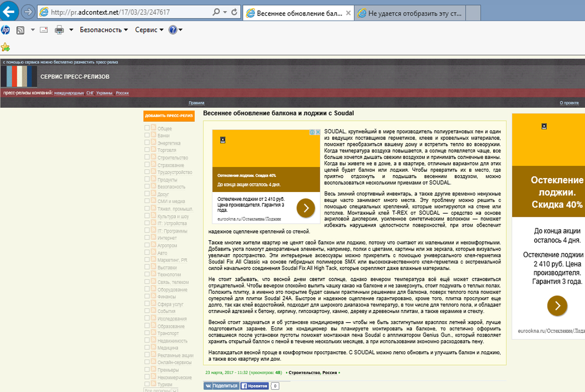The height and width of the screenshot is (392, 585).
Task: Click RSS icon next to Общее
Action: coord(153,128)
